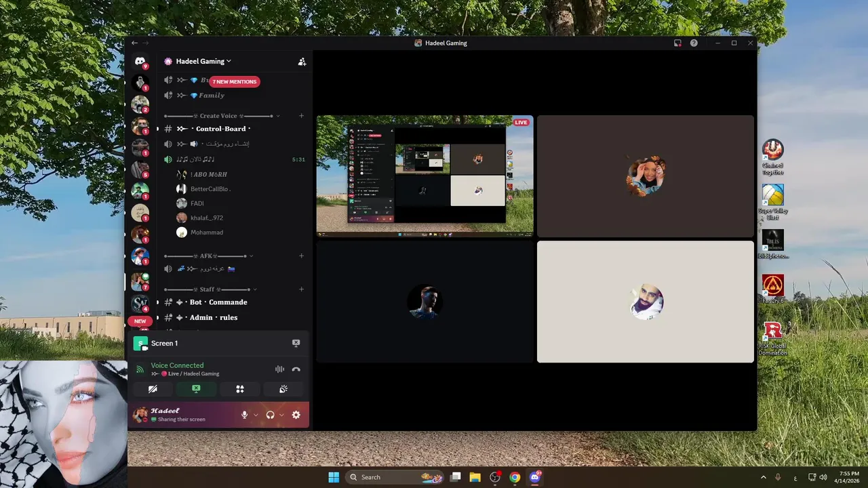The height and width of the screenshot is (488, 868).
Task: Select the participant tile with white background
Action: click(x=645, y=302)
